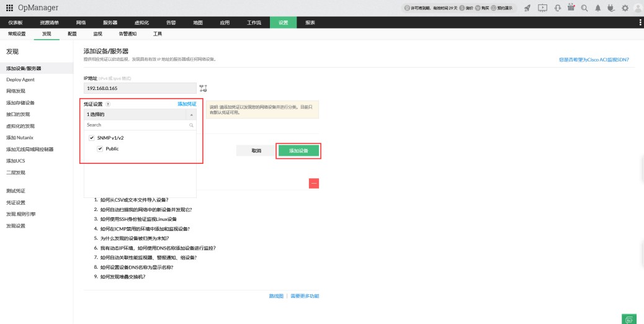Image resolution: width=644 pixels, height=324 pixels.
Task: Click the green 添加设备 button
Action: 298,151
